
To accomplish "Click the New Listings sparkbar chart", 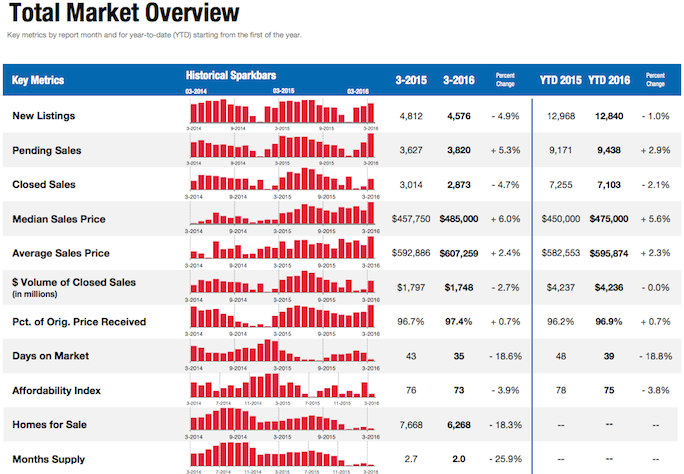I will (x=280, y=113).
